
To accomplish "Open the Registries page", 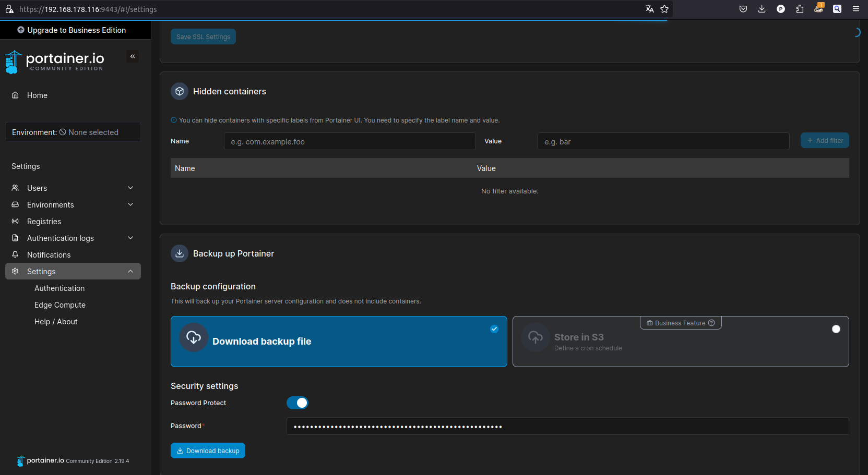I will 44,222.
